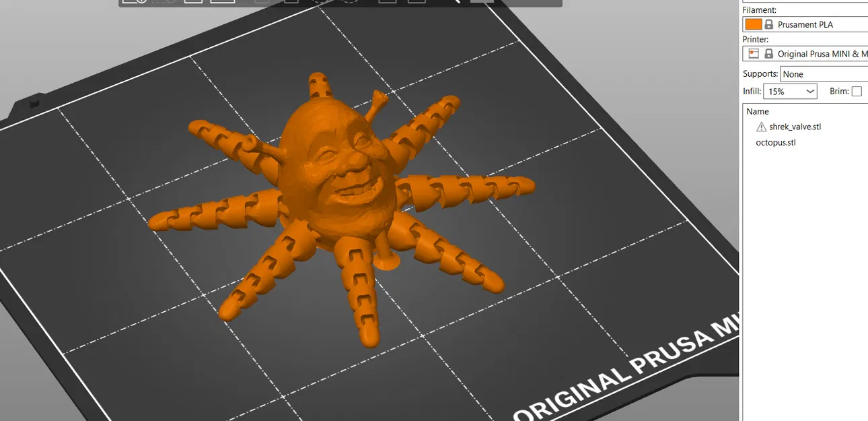This screenshot has width=868, height=421.
Task: Select octopus.stl in the object list
Action: [x=776, y=143]
